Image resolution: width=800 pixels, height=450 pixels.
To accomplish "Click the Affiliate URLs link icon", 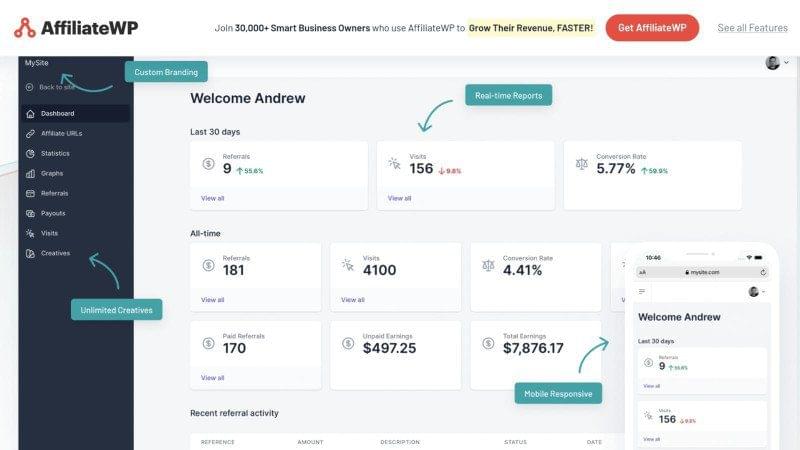I will click(x=30, y=133).
